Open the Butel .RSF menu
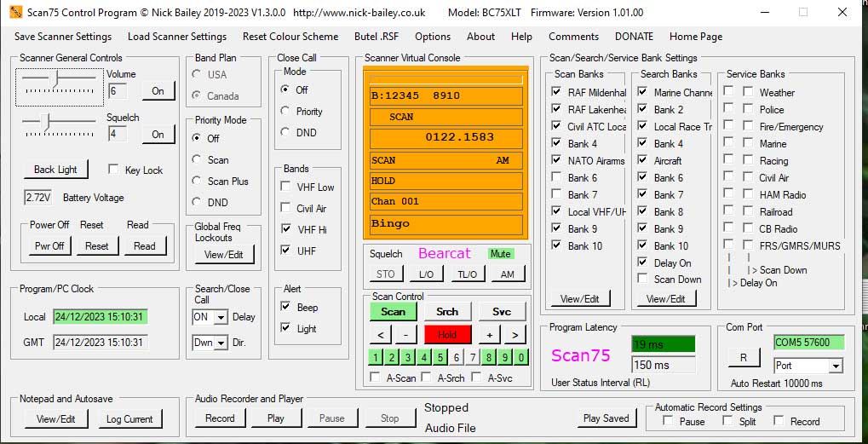Viewport: 868px width, 444px height. (377, 37)
